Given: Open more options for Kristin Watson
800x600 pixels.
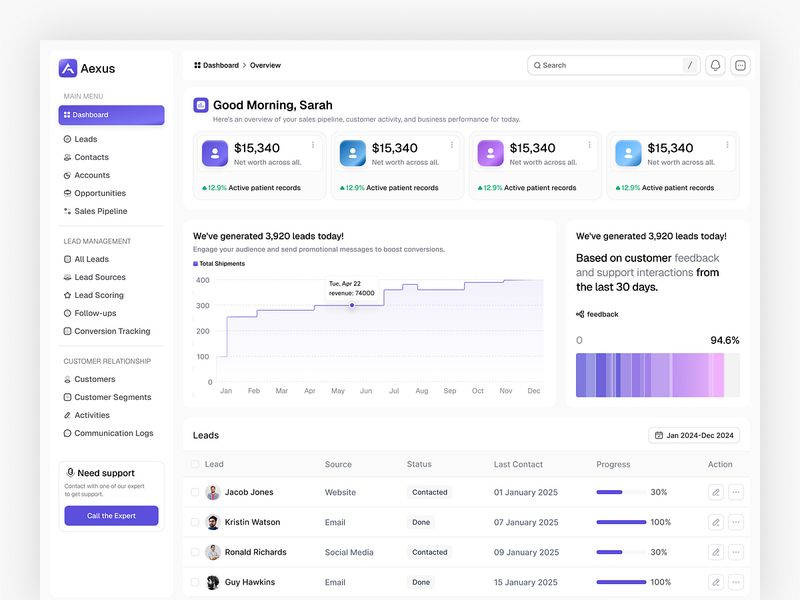Looking at the screenshot, I should click(736, 522).
